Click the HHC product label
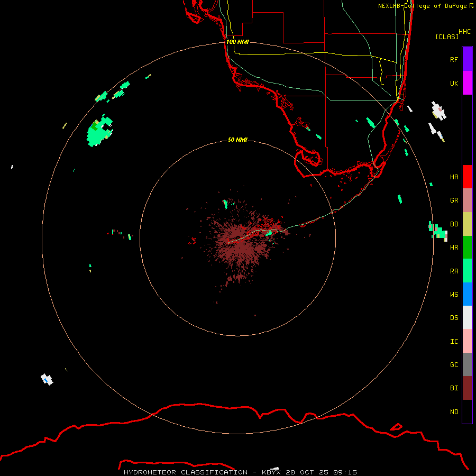Image resolution: width=476 pixels, height=476 pixels. coord(464,32)
